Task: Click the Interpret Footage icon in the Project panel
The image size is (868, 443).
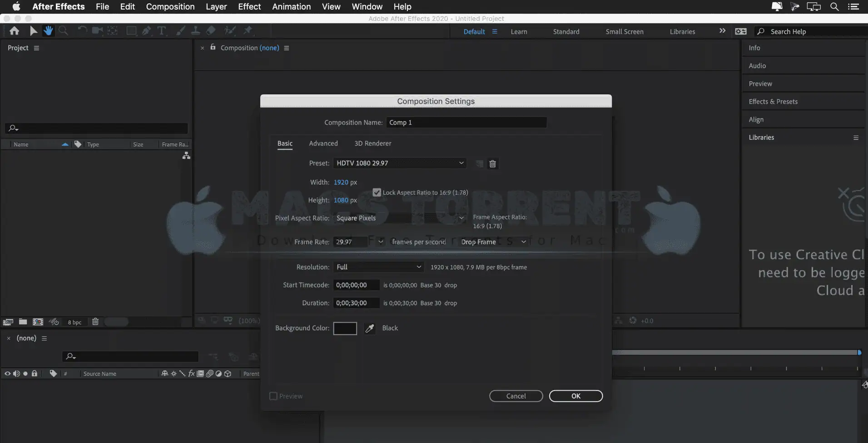Action: (8, 322)
